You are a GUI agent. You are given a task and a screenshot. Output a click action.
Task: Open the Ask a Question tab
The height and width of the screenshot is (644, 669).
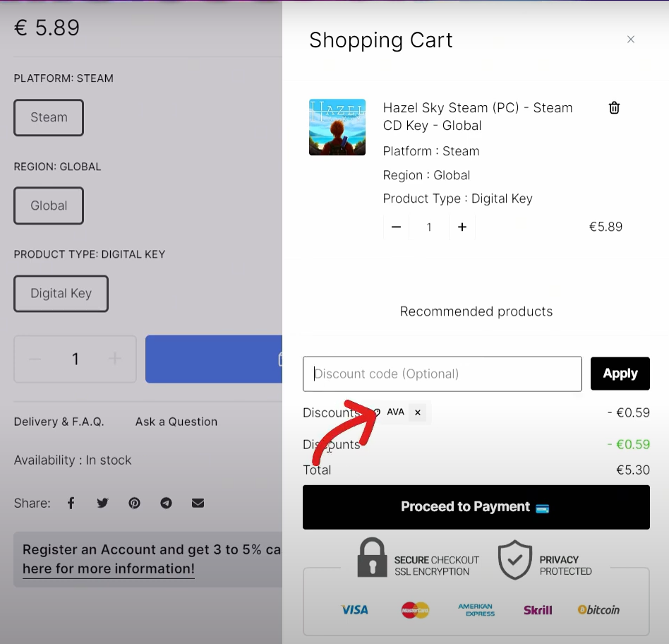coord(176,422)
